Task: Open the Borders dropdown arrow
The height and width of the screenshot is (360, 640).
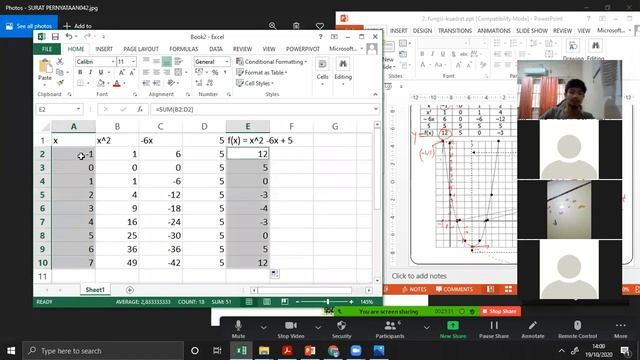Action: click(x=89, y=83)
